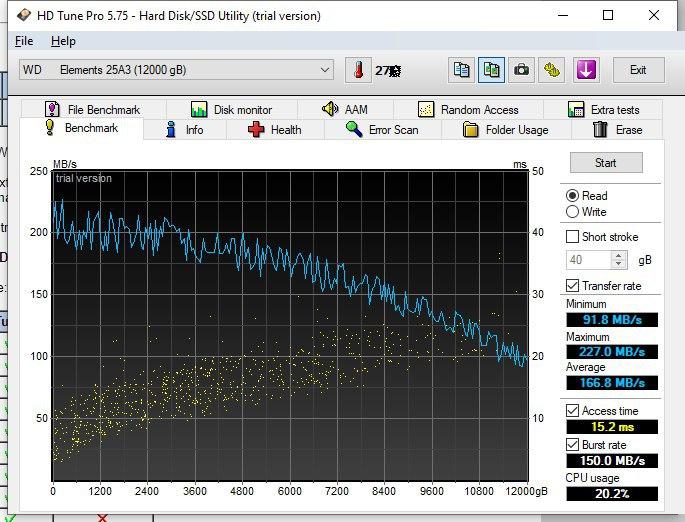Select the Write radio button
The height and width of the screenshot is (522, 685).
(573, 212)
